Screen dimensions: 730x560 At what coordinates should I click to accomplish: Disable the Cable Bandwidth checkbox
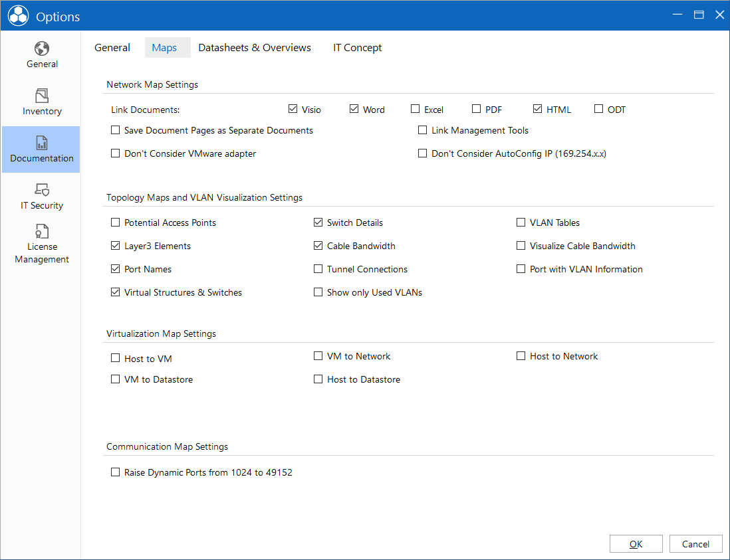[318, 246]
